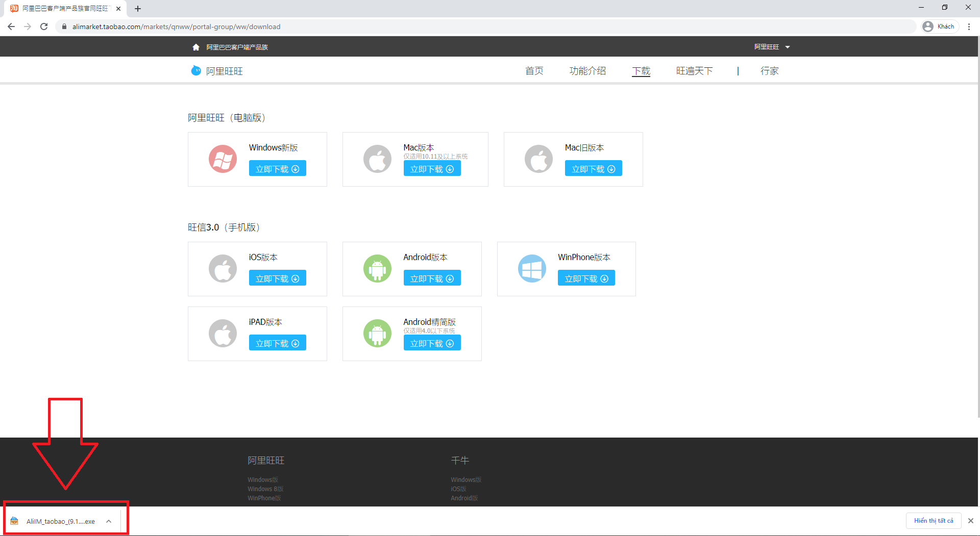Click the 旺信3.0（手机版）section heading
Viewport: 980px width, 536px height.
click(224, 227)
